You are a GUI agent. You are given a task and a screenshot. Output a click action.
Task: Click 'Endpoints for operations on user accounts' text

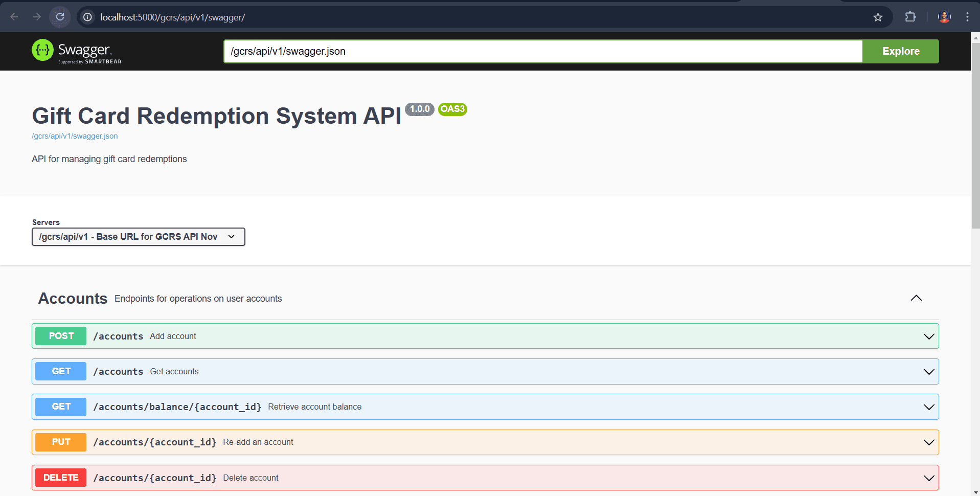point(198,299)
